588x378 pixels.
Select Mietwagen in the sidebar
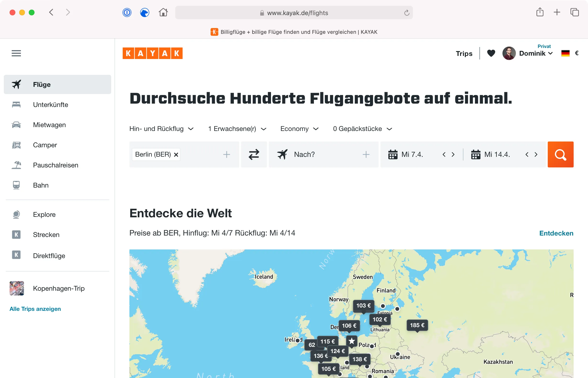pos(49,125)
